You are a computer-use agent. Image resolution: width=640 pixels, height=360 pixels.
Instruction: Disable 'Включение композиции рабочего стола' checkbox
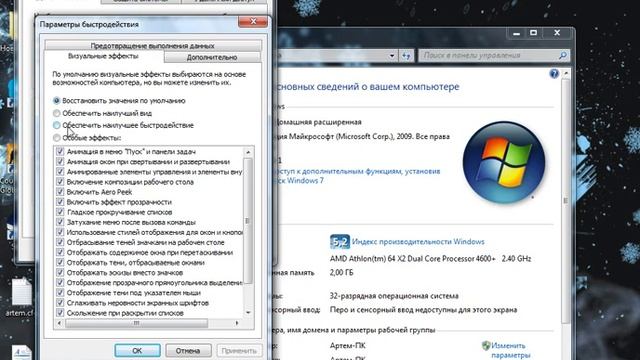(x=60, y=182)
